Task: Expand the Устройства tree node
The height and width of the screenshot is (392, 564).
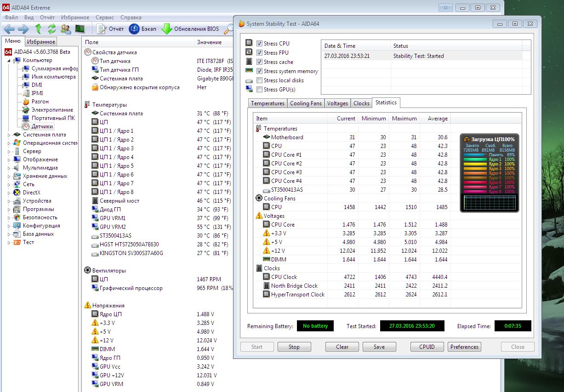Action: pyautogui.click(x=10, y=201)
